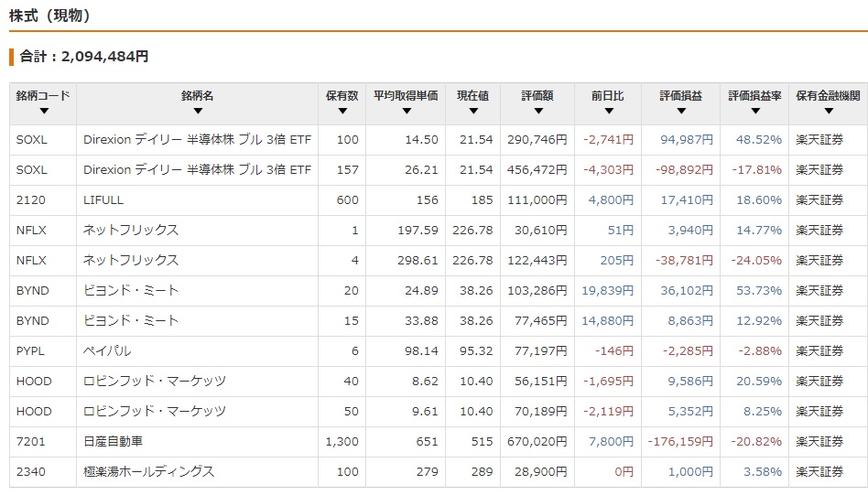Sort by 保有金融機関 column arrow
868x495 pixels.
pyautogui.click(x=829, y=111)
